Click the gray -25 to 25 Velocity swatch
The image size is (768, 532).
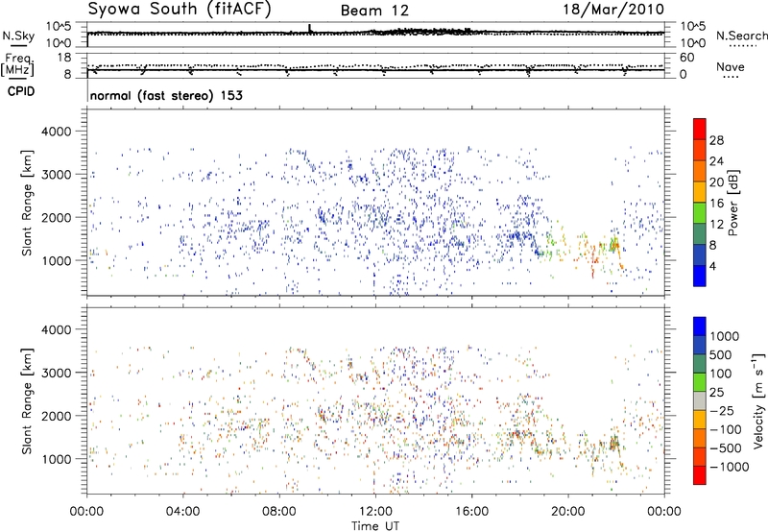pos(700,400)
